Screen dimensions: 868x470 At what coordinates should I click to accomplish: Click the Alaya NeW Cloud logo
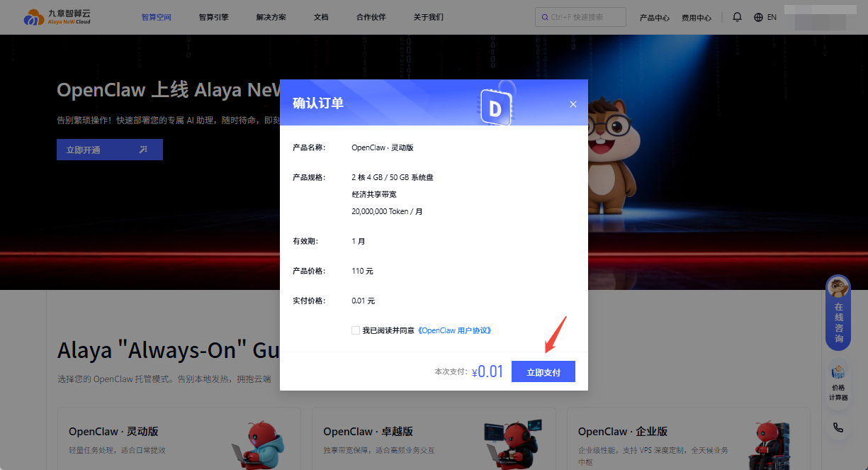point(57,17)
